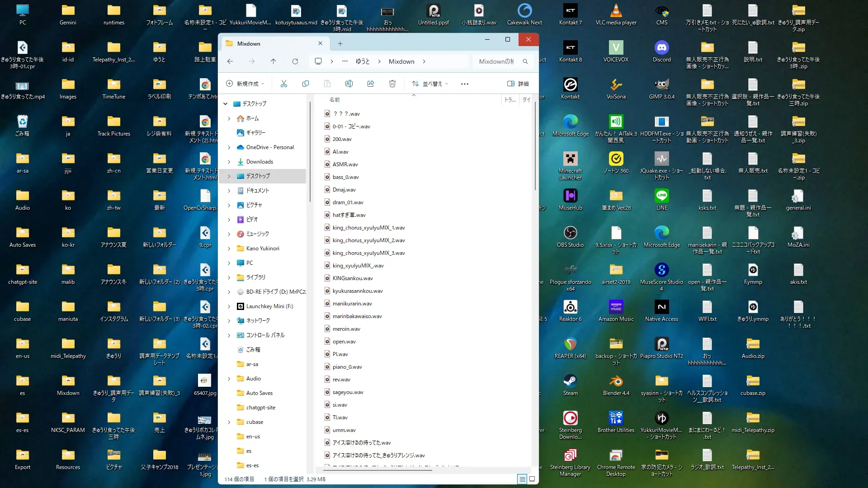Select the file KINGsankou.wav
Image resolution: width=868 pixels, height=488 pixels.
pyautogui.click(x=353, y=278)
